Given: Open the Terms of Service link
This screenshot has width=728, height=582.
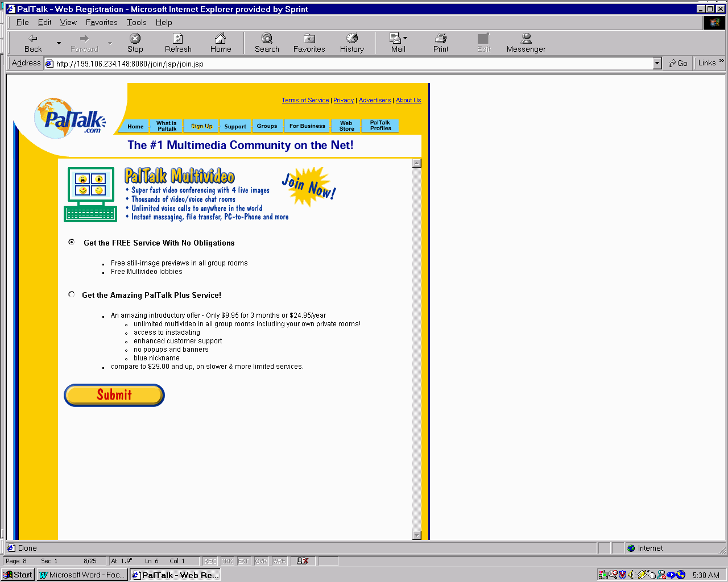Looking at the screenshot, I should tap(305, 100).
